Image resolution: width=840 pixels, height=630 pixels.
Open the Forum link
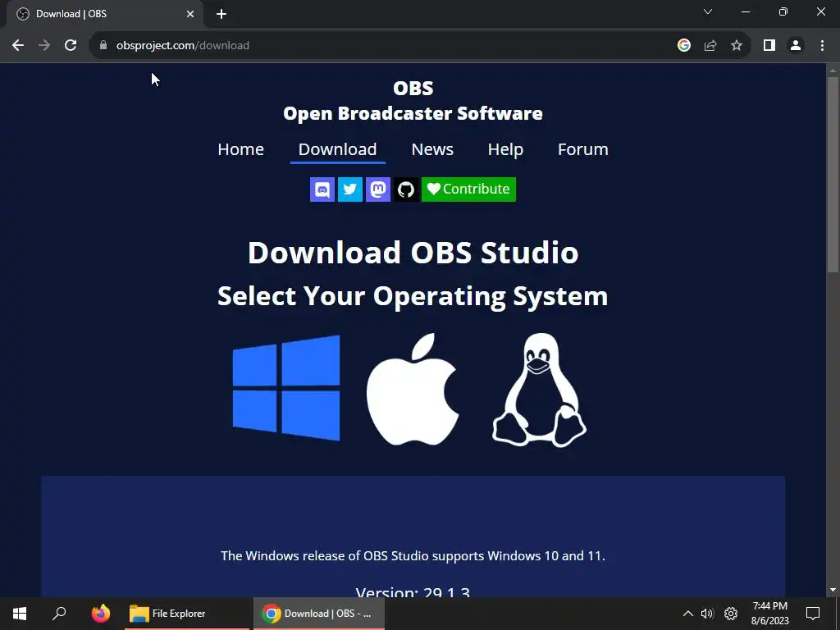[583, 149]
